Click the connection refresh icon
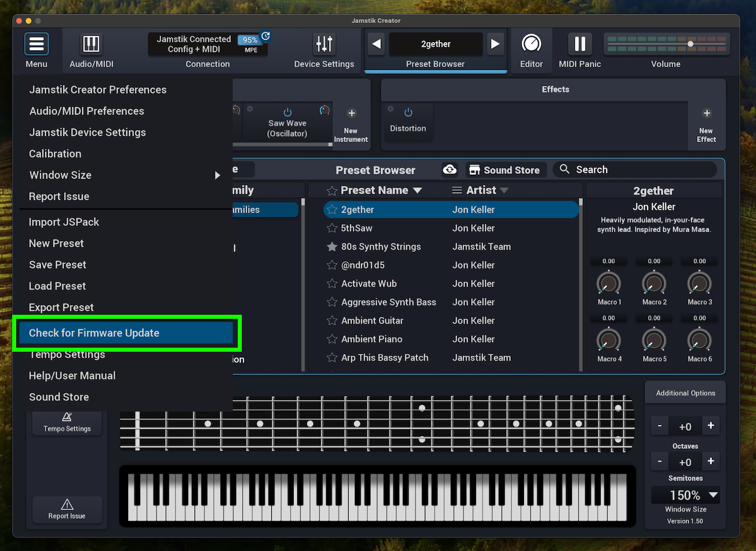 click(x=265, y=36)
